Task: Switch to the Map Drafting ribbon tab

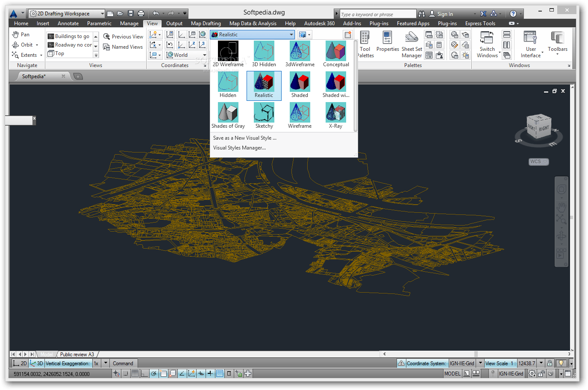Action: coord(206,23)
